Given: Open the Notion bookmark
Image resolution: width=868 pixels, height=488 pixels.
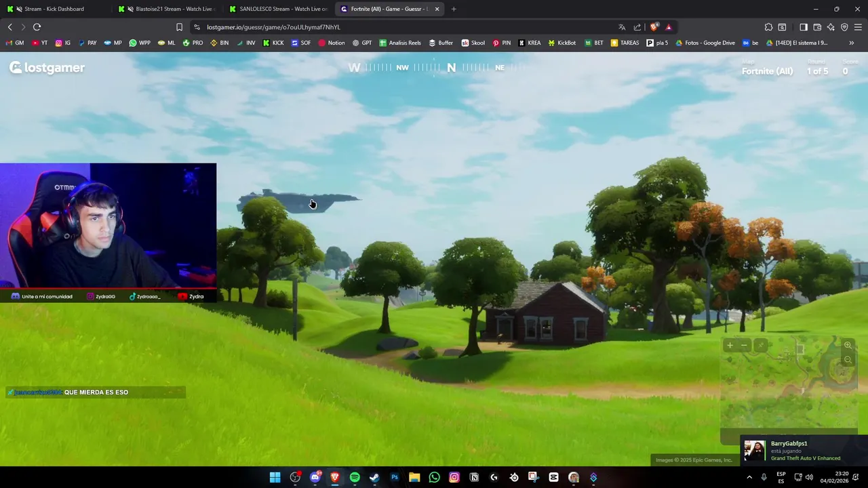Looking at the screenshot, I should click(x=331, y=43).
